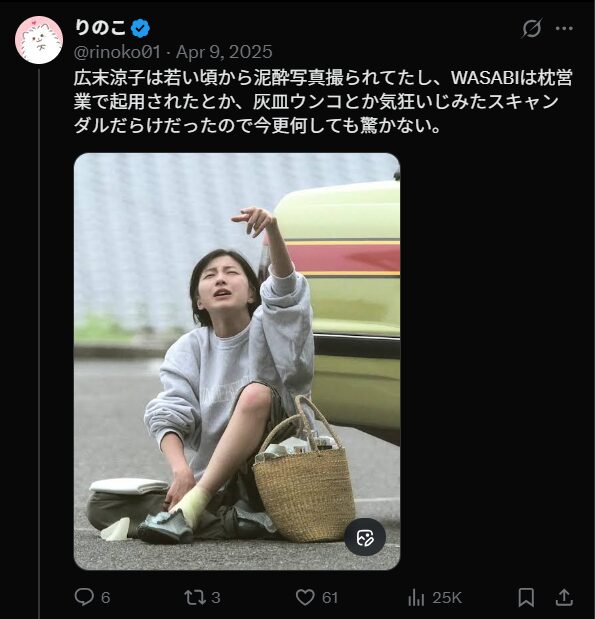Open the fluffy dog profile avatar

coord(39,40)
